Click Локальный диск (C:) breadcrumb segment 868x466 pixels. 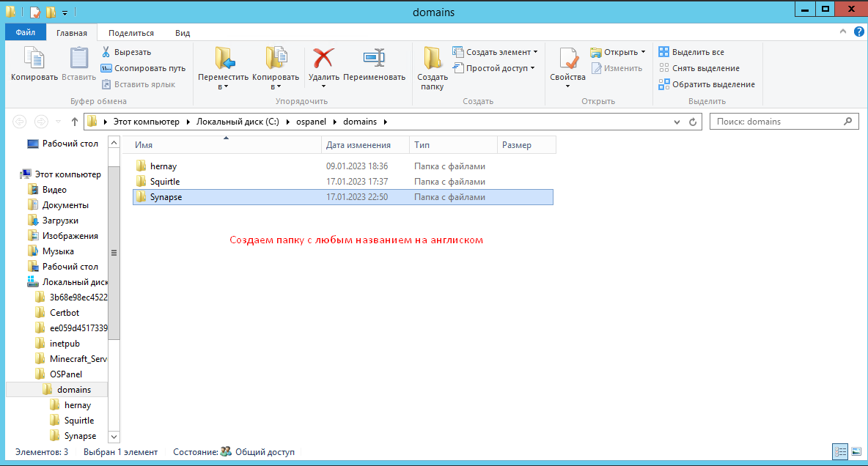(238, 122)
